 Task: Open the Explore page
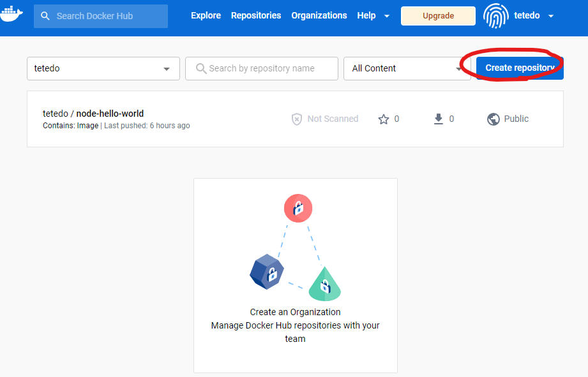click(206, 15)
